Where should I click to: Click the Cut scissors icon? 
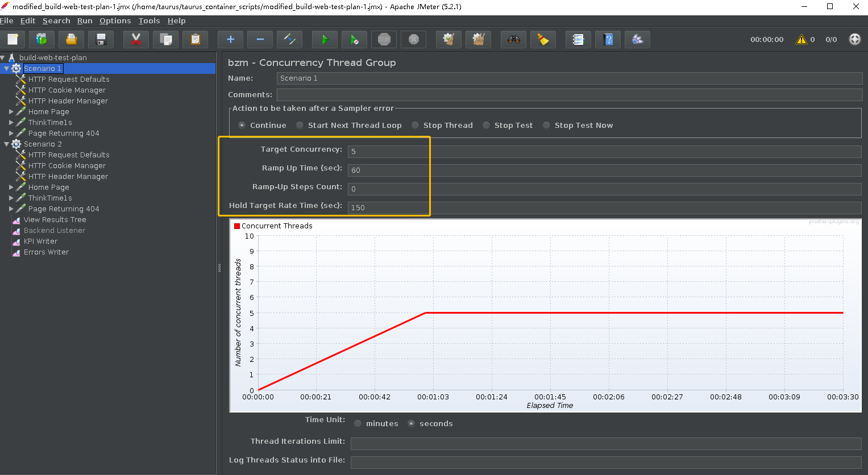pos(136,39)
